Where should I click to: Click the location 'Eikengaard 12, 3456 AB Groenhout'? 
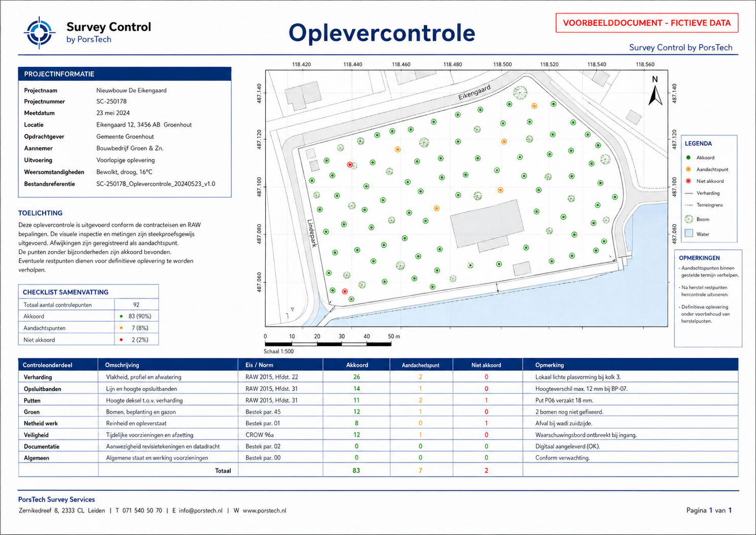coord(144,125)
